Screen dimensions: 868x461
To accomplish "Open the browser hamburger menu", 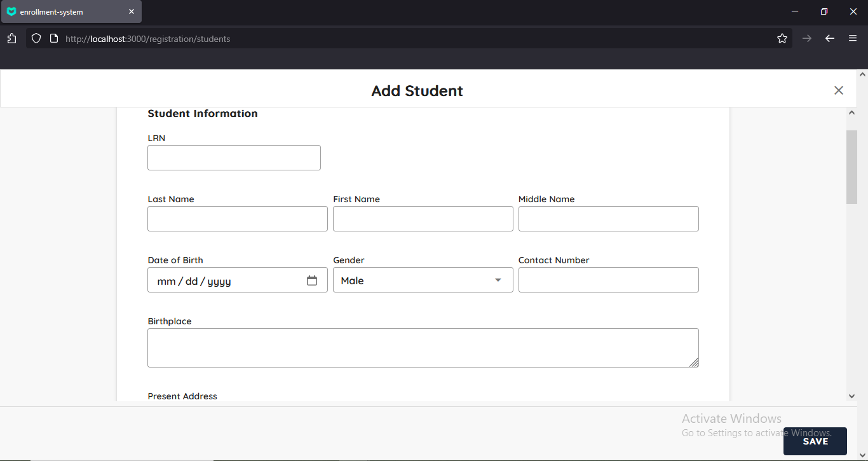I will pos(853,39).
